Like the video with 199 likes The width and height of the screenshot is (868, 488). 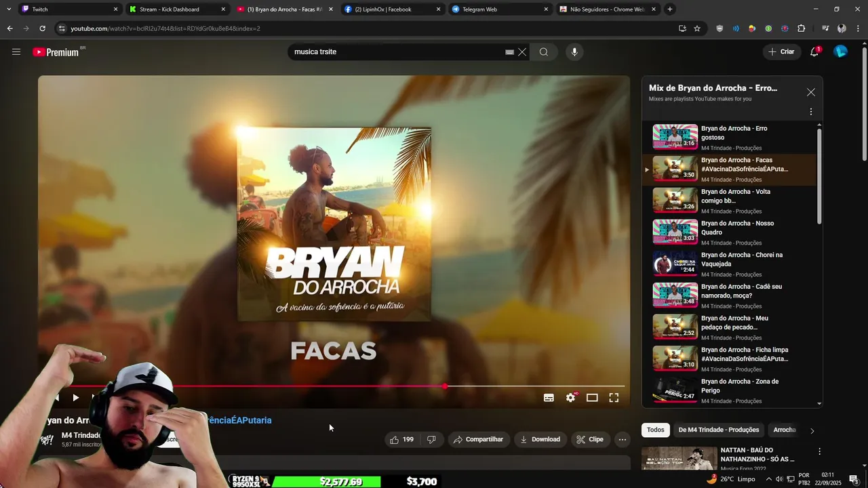tap(401, 439)
